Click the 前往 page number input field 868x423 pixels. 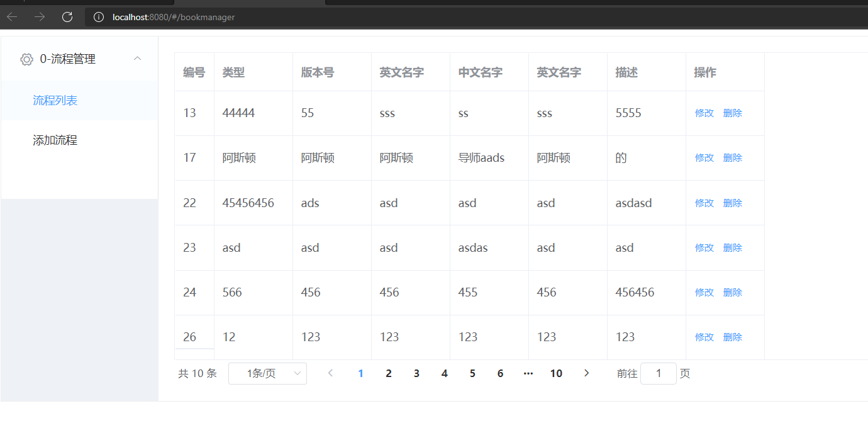(x=659, y=373)
